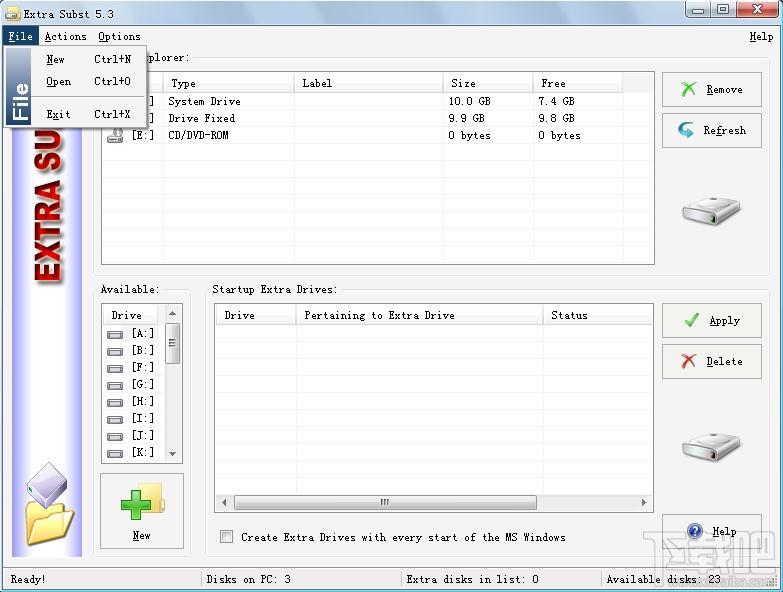Select drive K: icon in Available list
Screen dimensions: 783x592
point(115,453)
